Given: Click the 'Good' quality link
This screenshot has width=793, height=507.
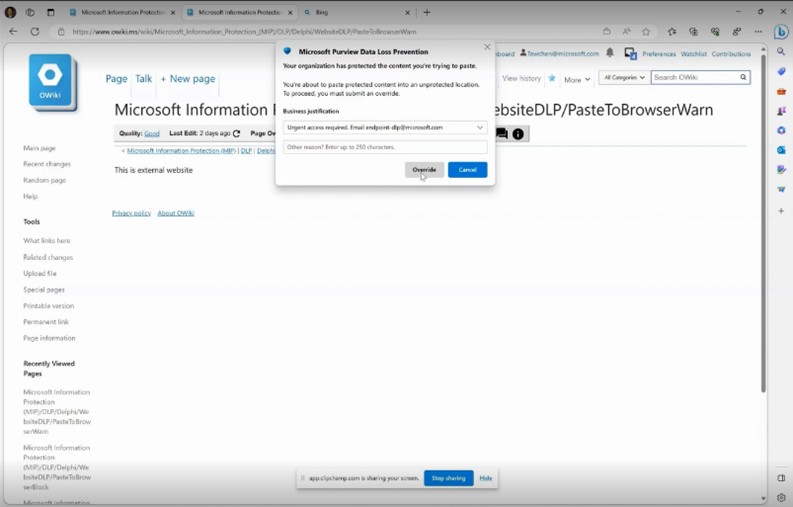Looking at the screenshot, I should 152,134.
